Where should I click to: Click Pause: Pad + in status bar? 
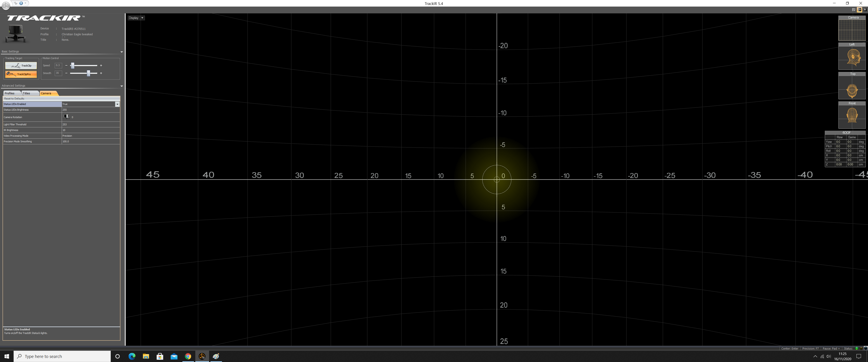point(831,348)
